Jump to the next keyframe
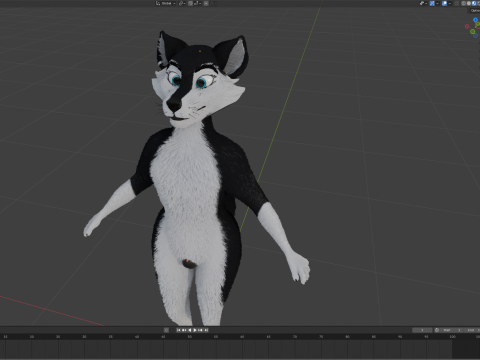 [x=200, y=330]
